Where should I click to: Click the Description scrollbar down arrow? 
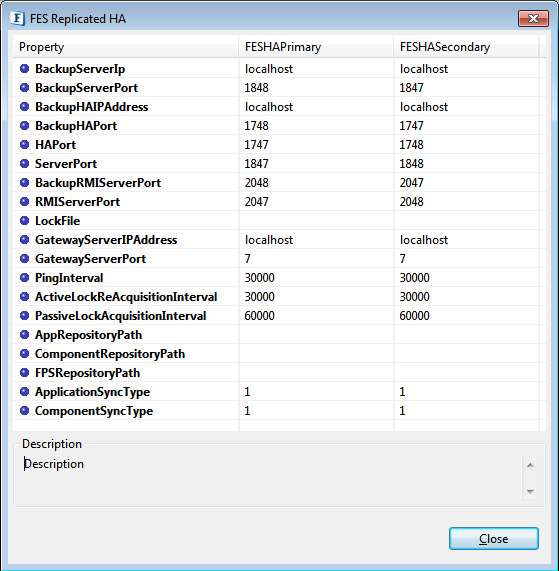[x=530, y=491]
